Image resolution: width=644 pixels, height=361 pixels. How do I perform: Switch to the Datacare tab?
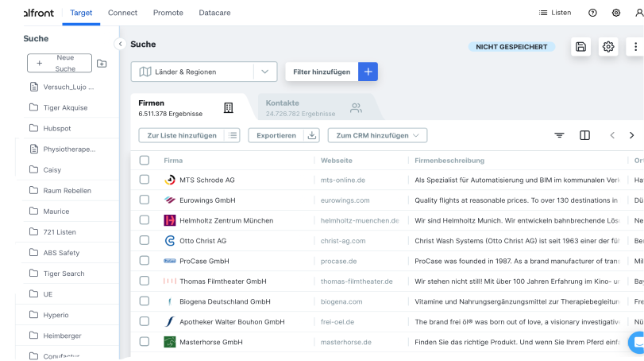pyautogui.click(x=214, y=13)
